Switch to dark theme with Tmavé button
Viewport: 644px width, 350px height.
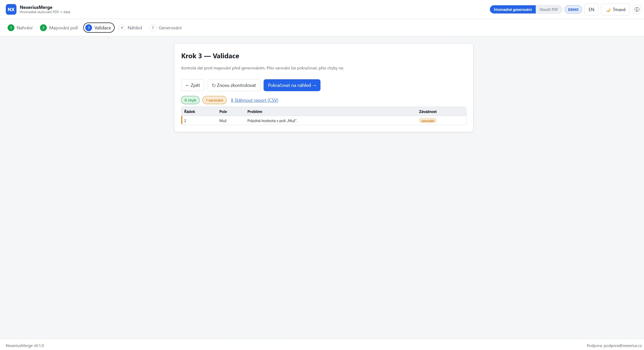coord(615,9)
